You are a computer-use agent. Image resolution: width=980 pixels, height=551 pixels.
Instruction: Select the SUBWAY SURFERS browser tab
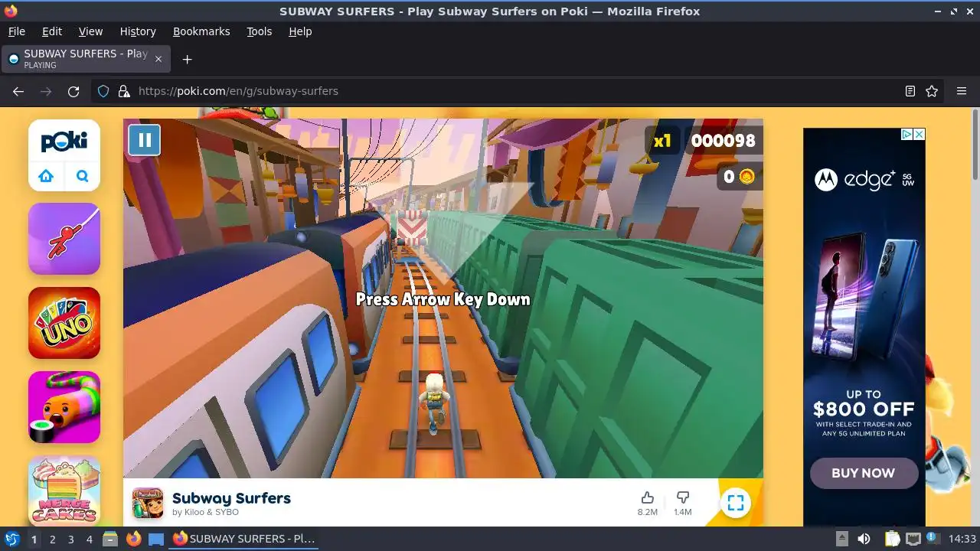point(86,59)
